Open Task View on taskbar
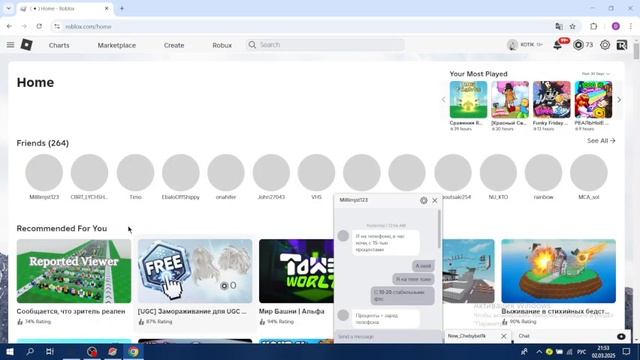 50,351
